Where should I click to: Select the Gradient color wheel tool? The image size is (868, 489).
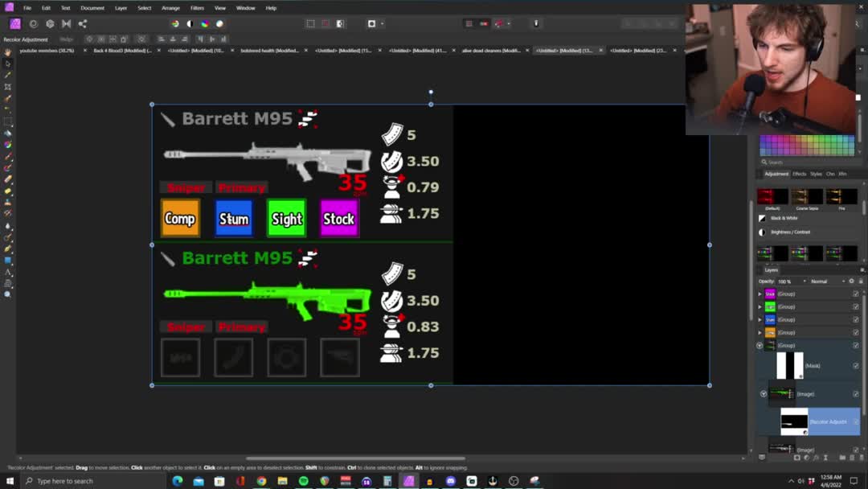8,145
